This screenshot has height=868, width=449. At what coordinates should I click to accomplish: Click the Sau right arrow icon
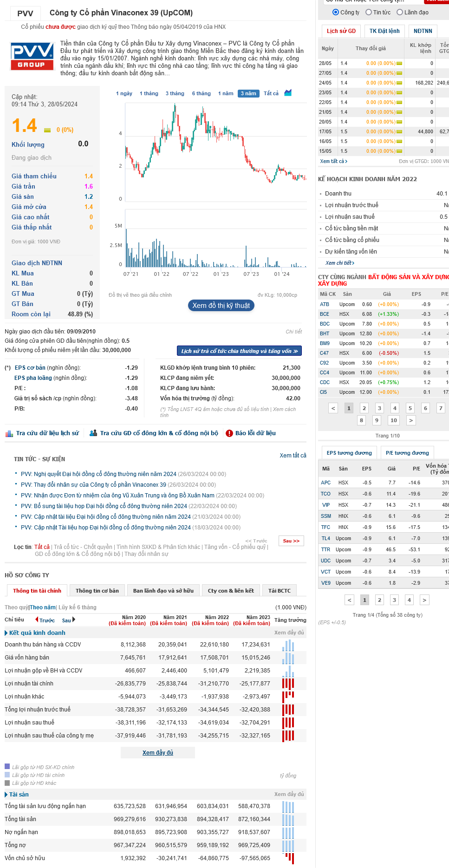click(x=73, y=620)
